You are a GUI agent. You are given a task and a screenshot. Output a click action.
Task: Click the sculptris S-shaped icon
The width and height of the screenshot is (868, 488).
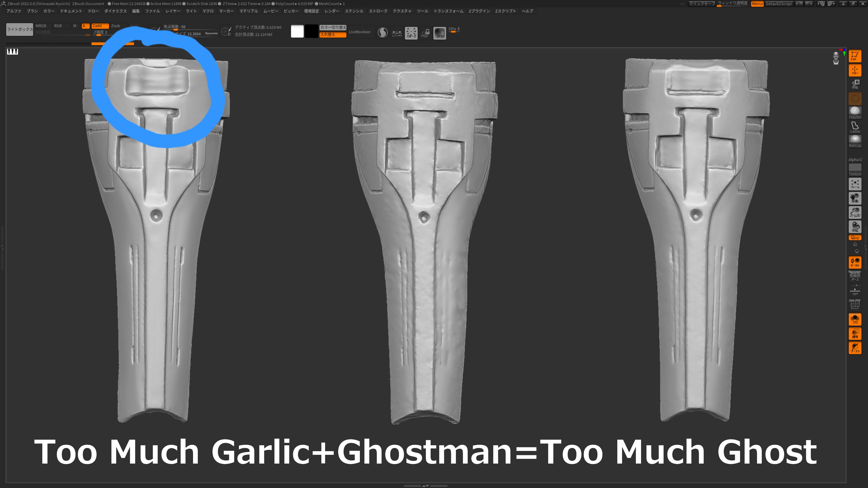(382, 33)
